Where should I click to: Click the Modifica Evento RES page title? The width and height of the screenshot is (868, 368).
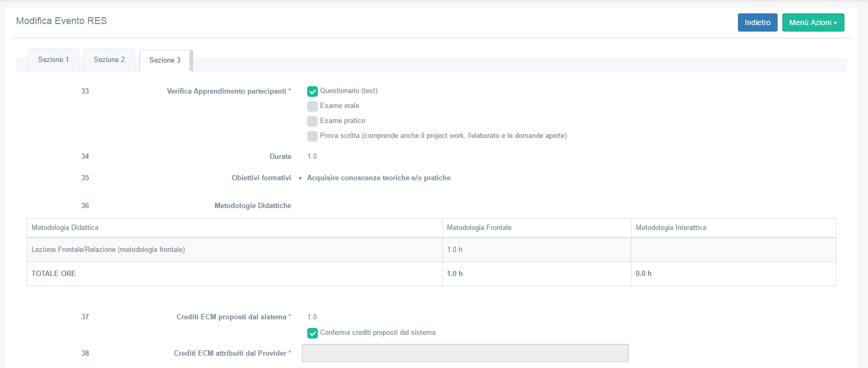(62, 21)
